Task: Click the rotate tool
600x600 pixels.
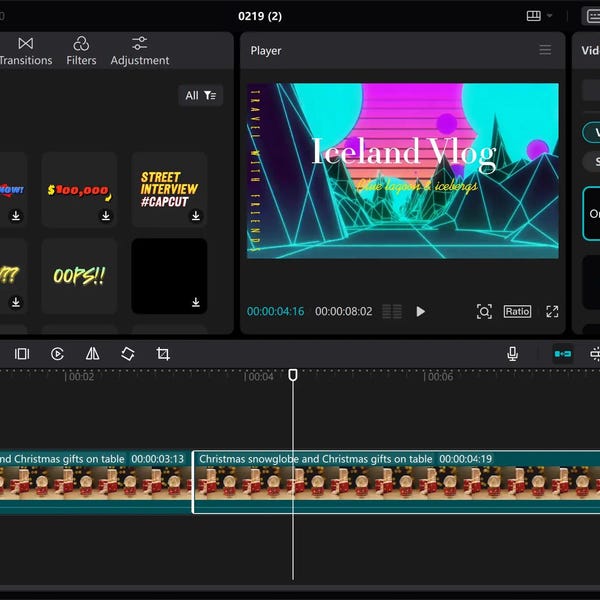Action: (x=127, y=354)
